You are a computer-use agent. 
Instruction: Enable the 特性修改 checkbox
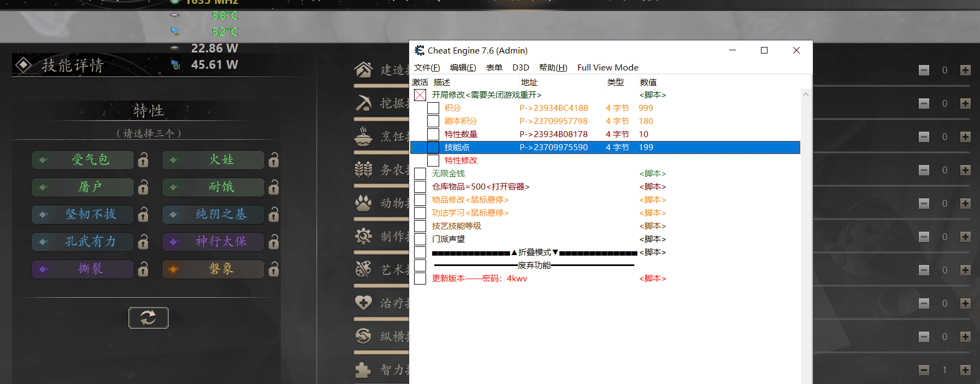tap(433, 161)
